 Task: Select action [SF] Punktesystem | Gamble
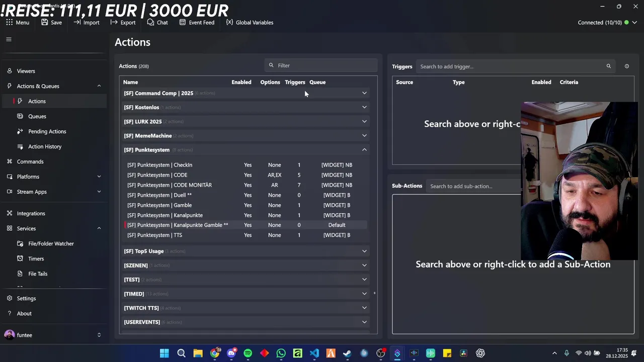tap(246, 205)
